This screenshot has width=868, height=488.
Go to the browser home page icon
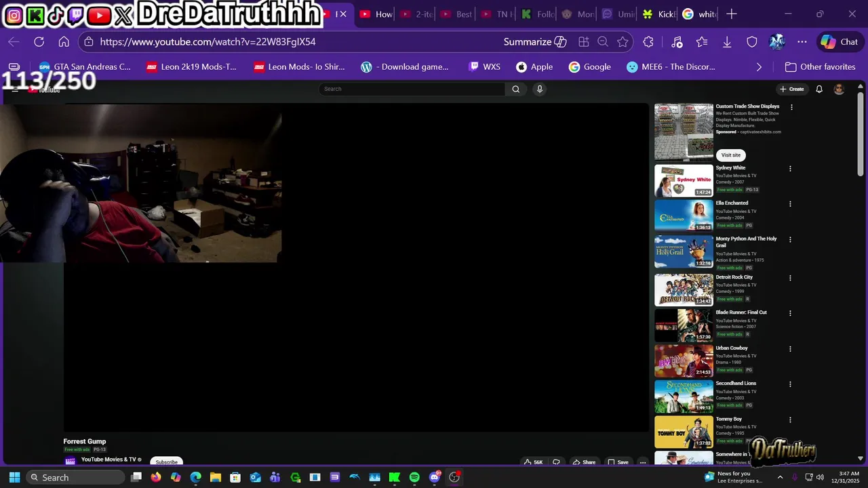point(64,42)
